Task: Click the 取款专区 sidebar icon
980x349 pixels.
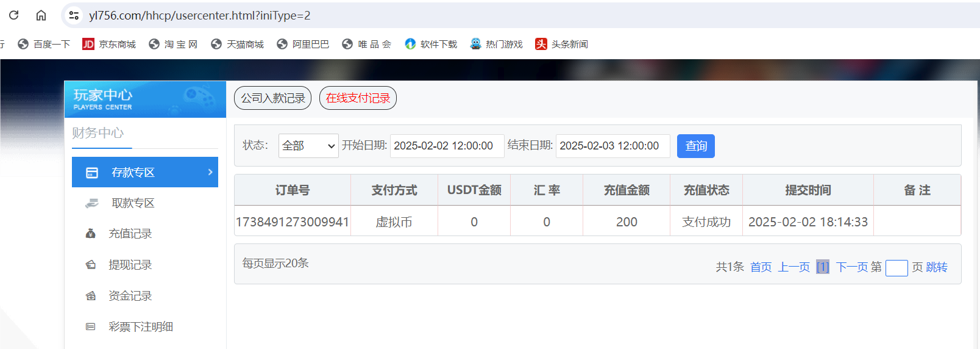Action: point(92,203)
